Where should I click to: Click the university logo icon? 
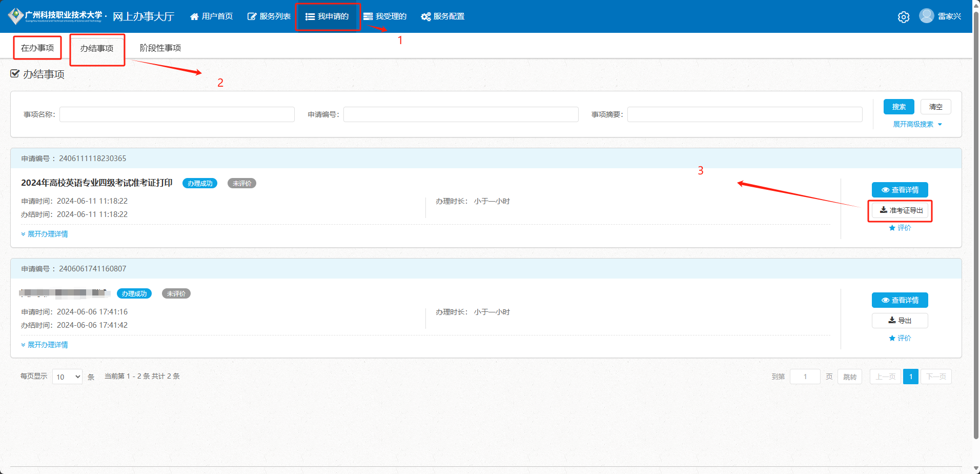click(x=15, y=16)
